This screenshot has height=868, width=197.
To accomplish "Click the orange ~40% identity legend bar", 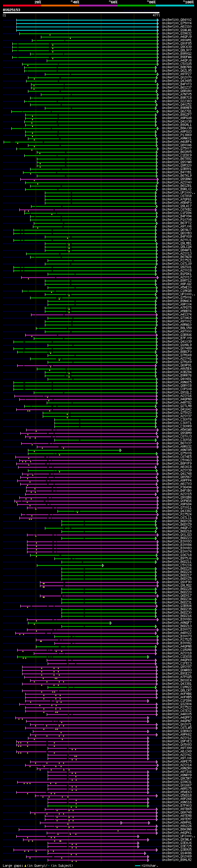I will [60, 6].
